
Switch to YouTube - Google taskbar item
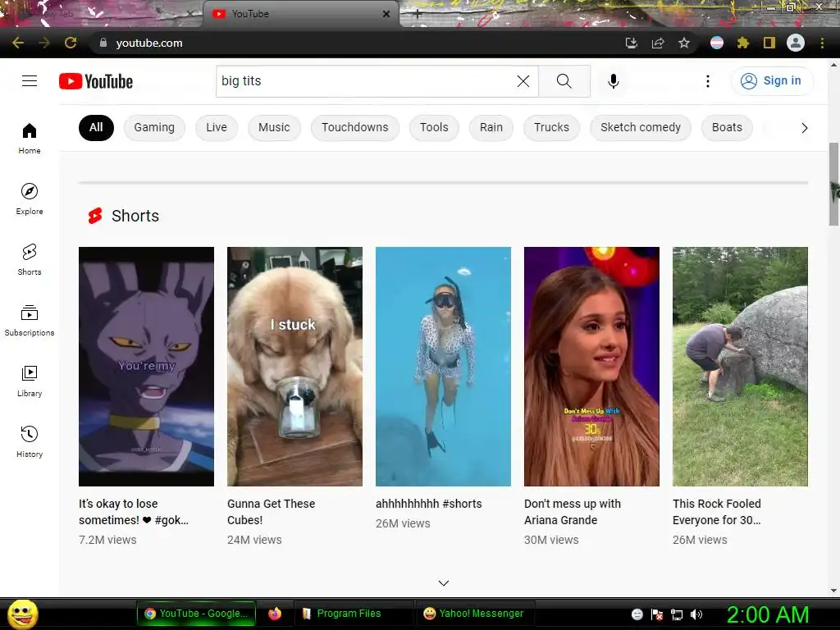(196, 614)
